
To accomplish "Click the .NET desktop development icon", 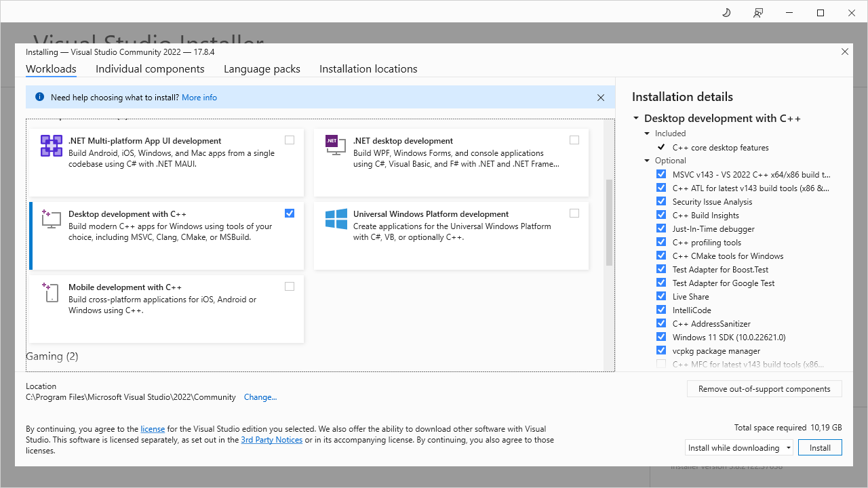I will tap(335, 145).
